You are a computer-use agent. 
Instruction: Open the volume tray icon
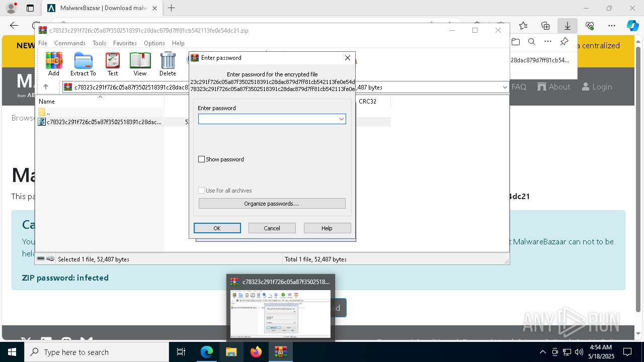pyautogui.click(x=579, y=352)
